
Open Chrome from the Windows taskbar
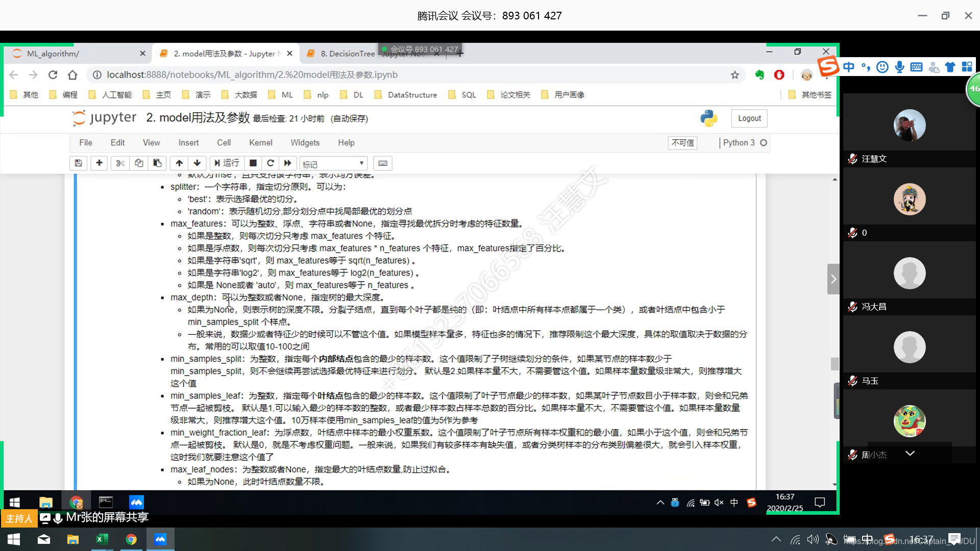pos(131,539)
